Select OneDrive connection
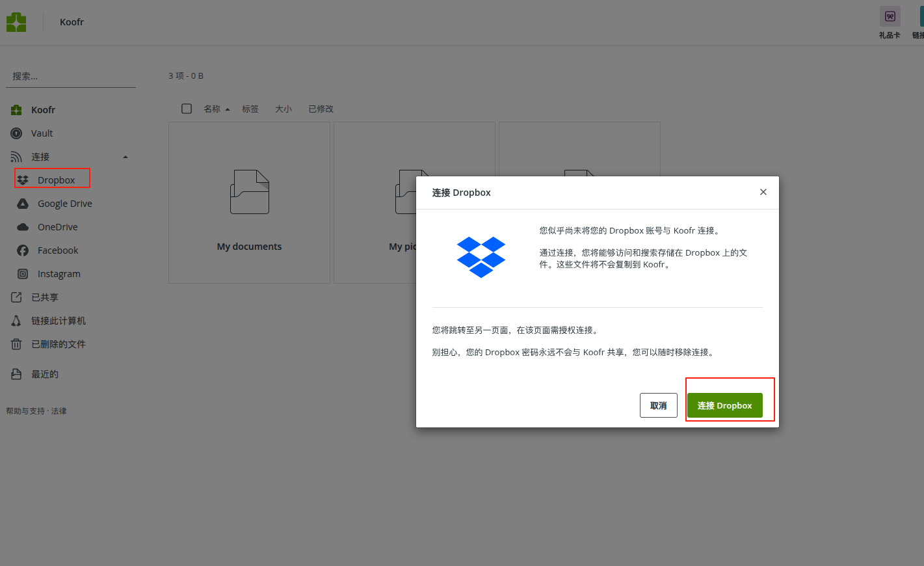The width and height of the screenshot is (924, 566). coord(58,227)
